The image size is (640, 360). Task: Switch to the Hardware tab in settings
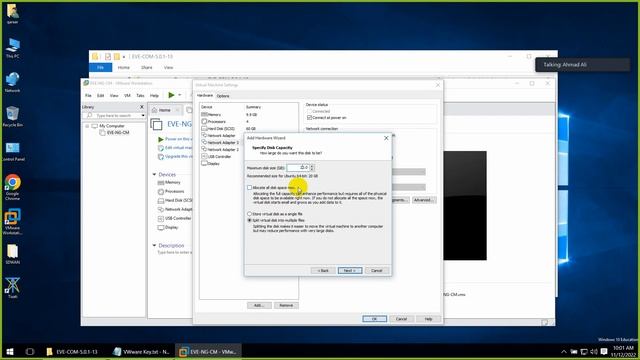point(205,96)
